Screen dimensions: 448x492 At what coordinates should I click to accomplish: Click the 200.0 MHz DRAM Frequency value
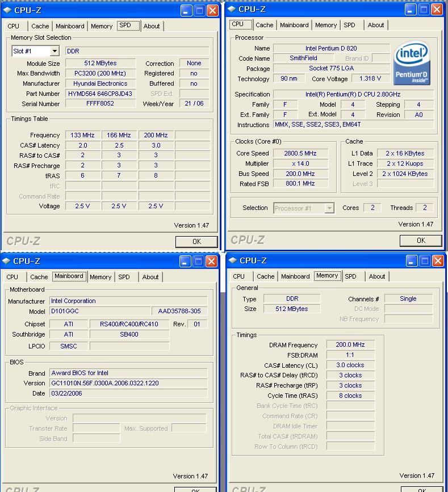tap(350, 344)
